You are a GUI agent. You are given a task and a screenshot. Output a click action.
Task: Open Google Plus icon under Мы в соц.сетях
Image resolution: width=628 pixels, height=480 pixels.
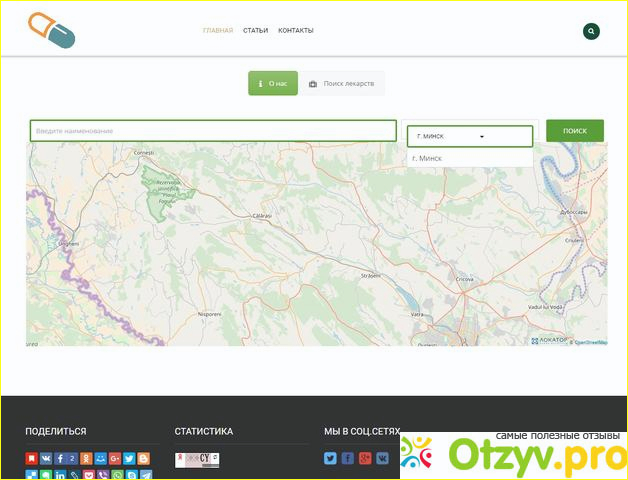(365, 458)
